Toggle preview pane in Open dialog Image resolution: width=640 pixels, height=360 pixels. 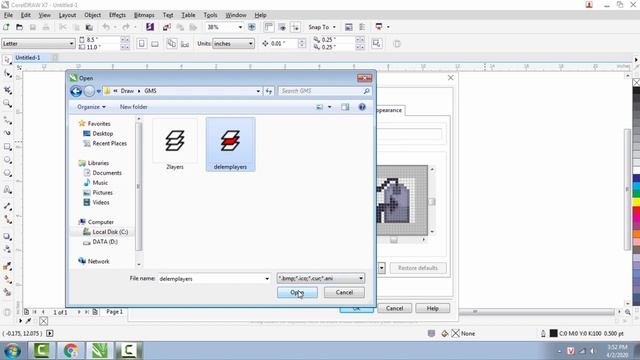click(x=345, y=107)
